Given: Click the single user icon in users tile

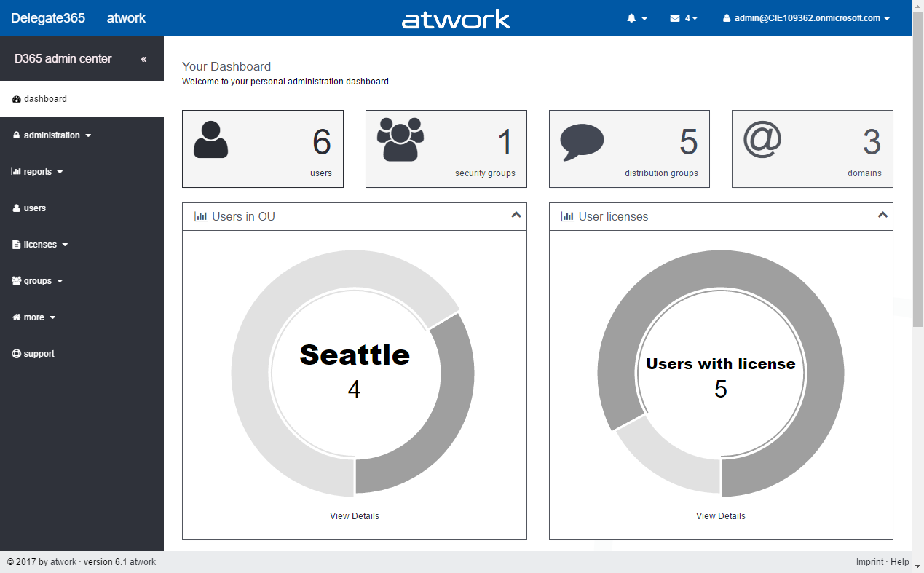Looking at the screenshot, I should click(x=210, y=140).
